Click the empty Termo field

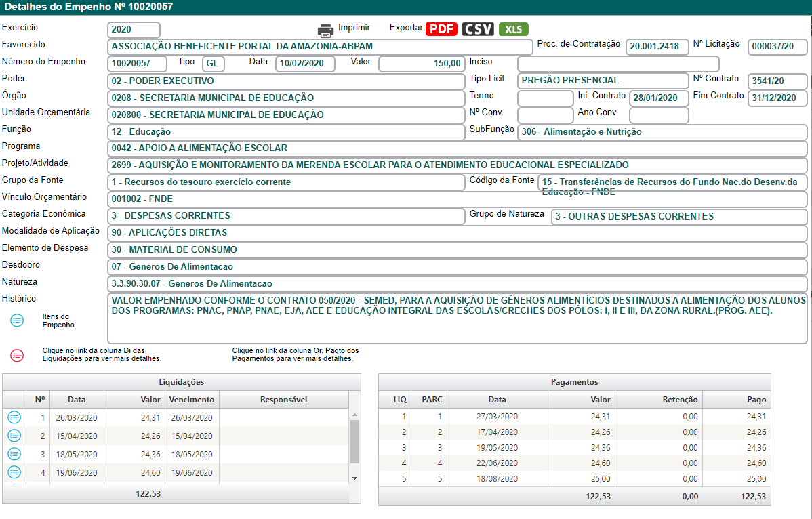point(546,98)
